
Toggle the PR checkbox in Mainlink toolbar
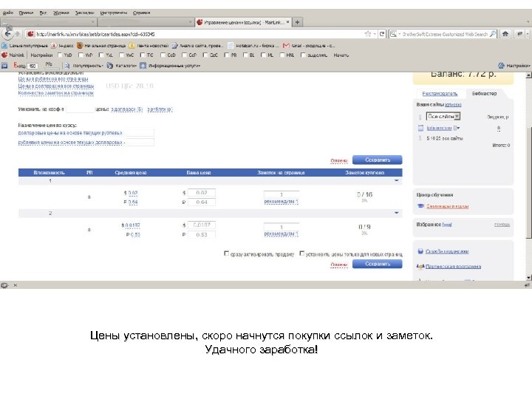227,55
